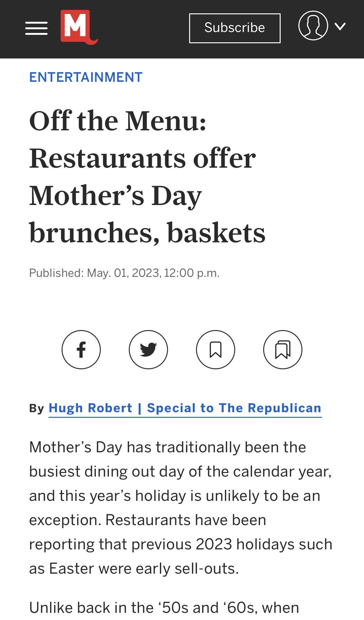
Task: Share the article on Facebook
Action: pyautogui.click(x=81, y=349)
